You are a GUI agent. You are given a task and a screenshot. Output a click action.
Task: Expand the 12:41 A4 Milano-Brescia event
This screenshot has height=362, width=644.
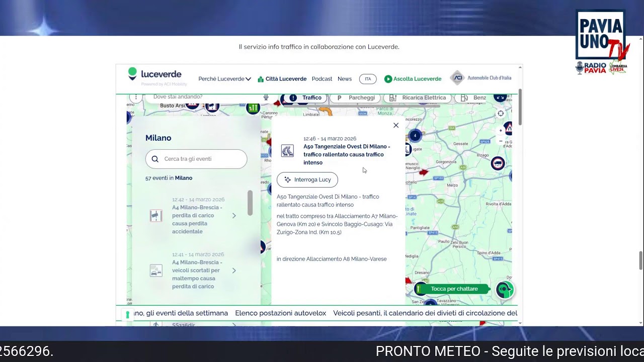234,270
